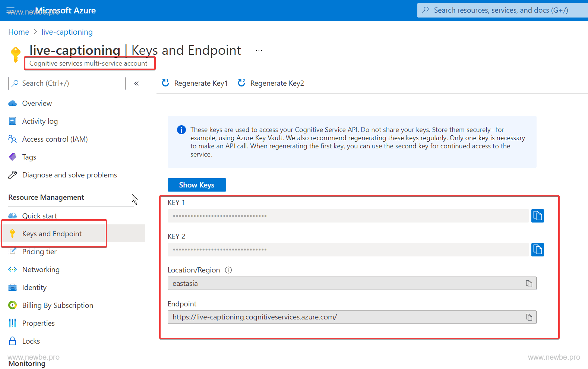Open the live-captioning breadcrumb link
588x369 pixels.
click(67, 32)
